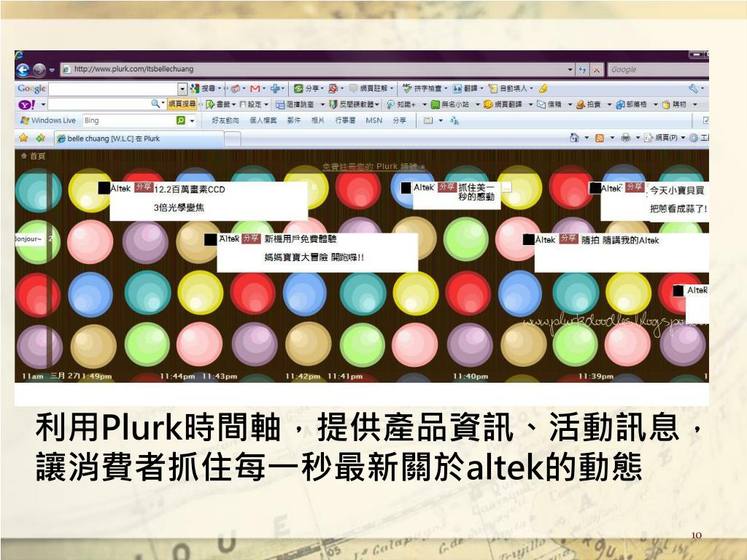The width and height of the screenshot is (747, 560).
Task: Click the Bing search input field
Action: (128, 120)
